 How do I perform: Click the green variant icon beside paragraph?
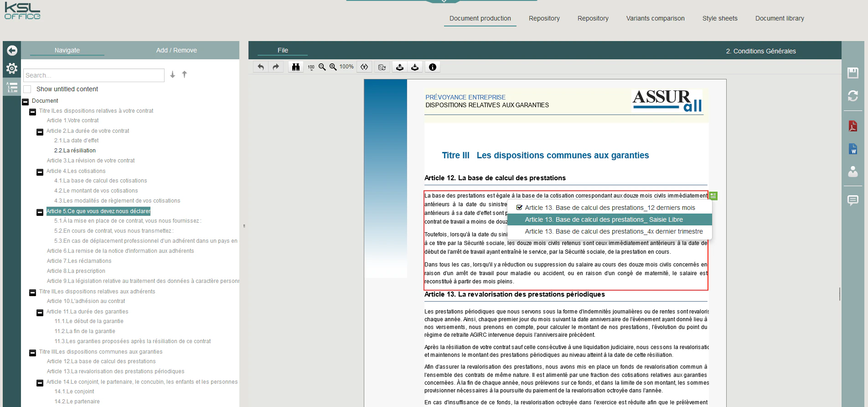point(713,196)
